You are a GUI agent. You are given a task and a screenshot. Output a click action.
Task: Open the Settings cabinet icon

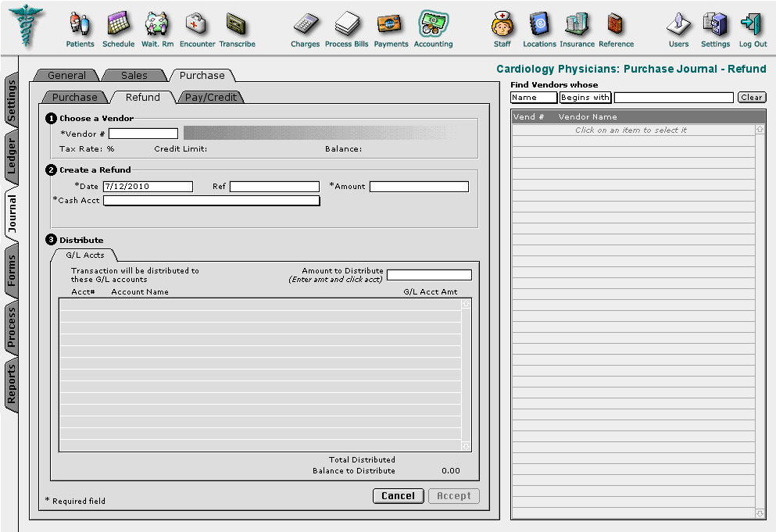point(716,23)
